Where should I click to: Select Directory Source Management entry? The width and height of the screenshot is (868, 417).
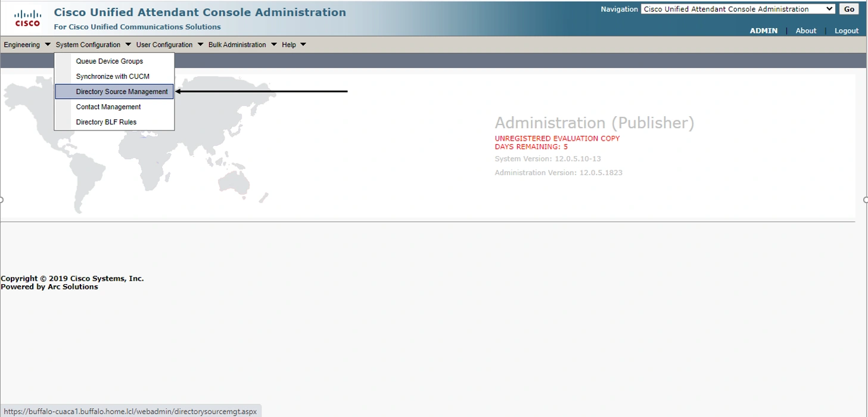114,92
